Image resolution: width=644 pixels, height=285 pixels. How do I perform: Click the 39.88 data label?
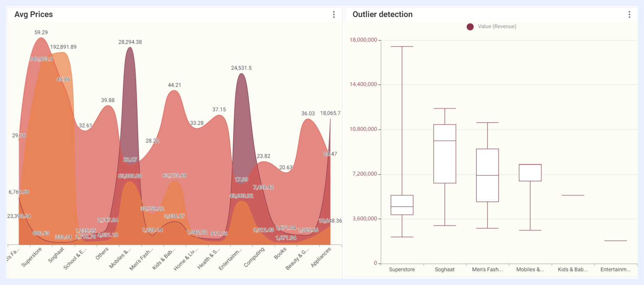[108, 100]
